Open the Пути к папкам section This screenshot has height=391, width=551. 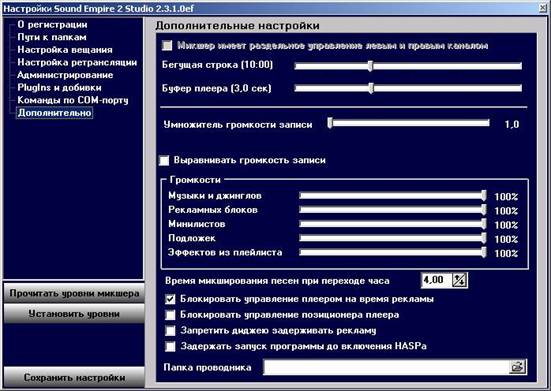click(x=52, y=37)
